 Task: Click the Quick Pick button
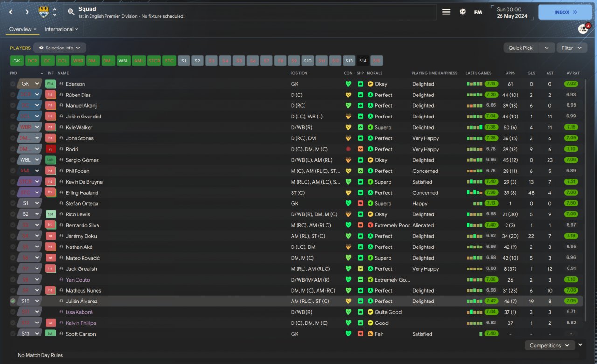pos(521,48)
